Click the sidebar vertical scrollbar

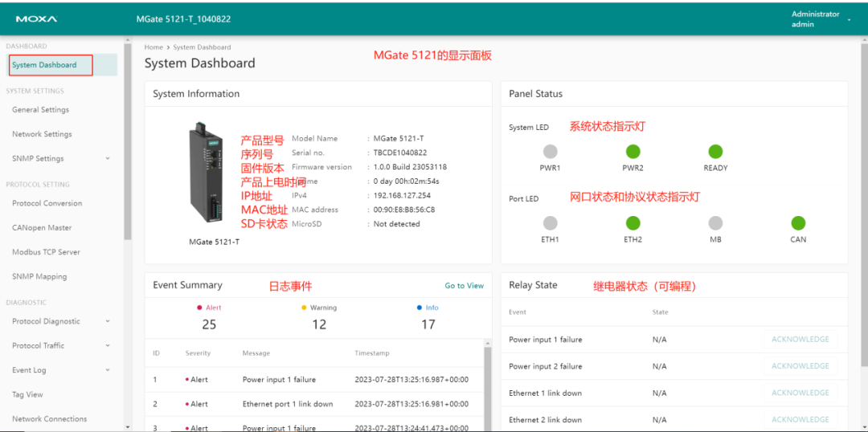128,141
